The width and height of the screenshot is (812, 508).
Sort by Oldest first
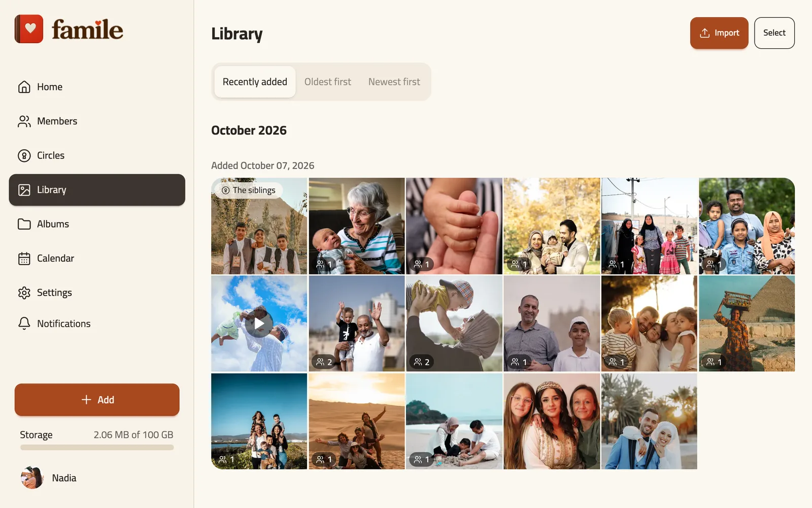[x=328, y=82]
